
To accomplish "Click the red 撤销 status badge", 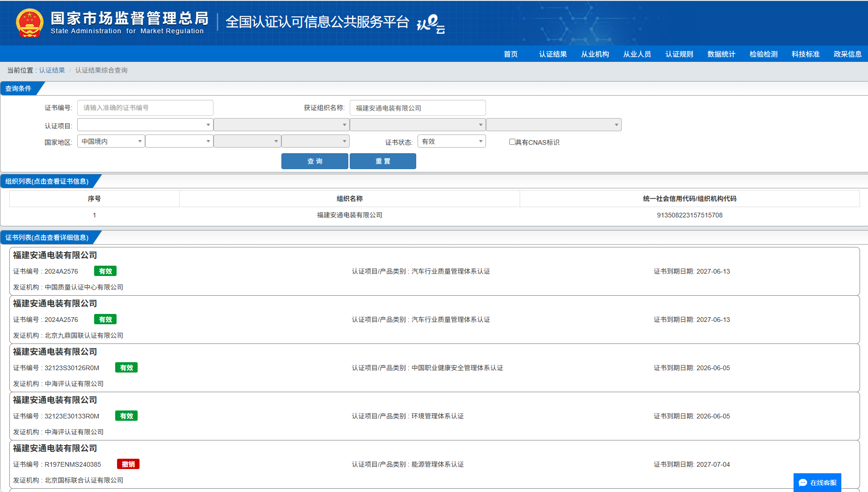I will point(128,464).
